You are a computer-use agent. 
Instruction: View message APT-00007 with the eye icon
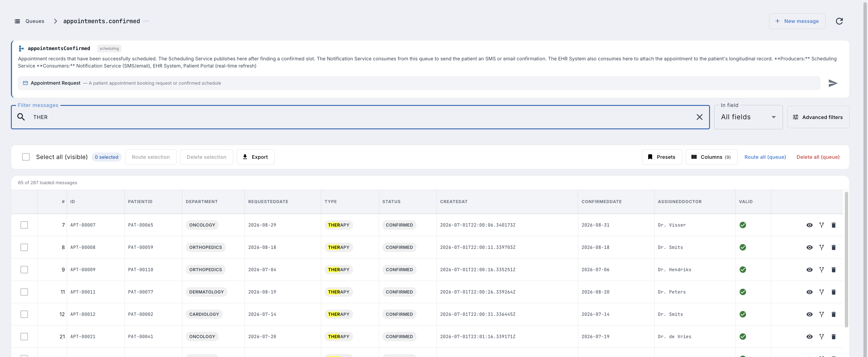tap(809, 225)
